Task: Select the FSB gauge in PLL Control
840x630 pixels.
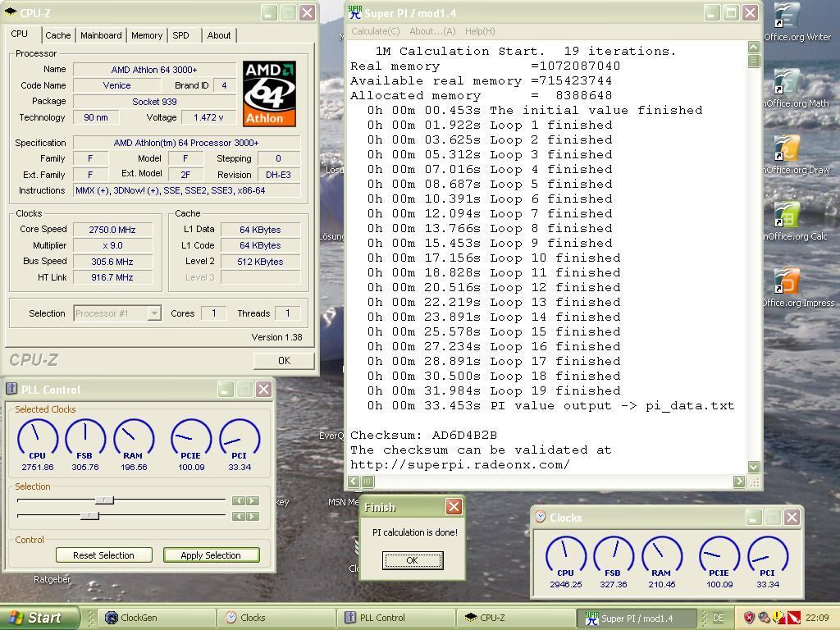Action: 85,445
